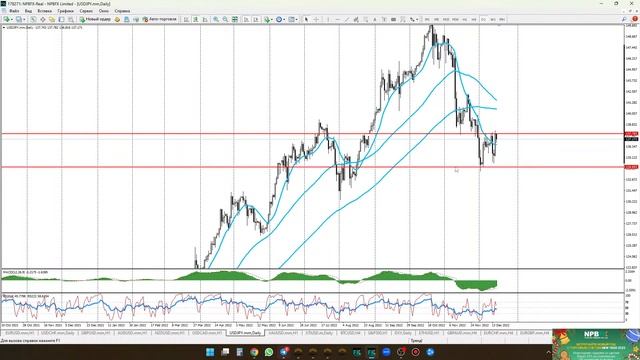The height and width of the screenshot is (360, 640).
Task: Switch to line chart view
Action: tap(205, 19)
